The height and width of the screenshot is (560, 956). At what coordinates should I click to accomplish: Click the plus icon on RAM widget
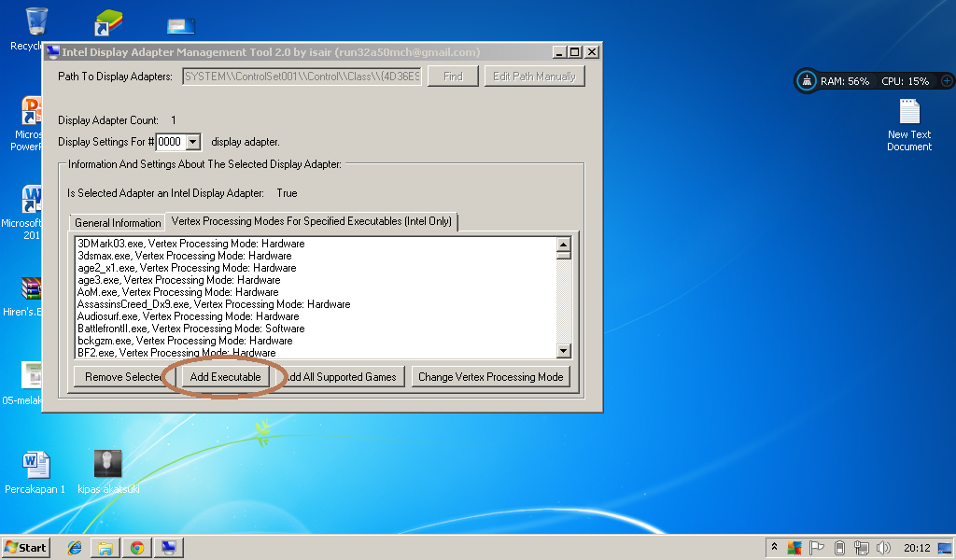tap(947, 80)
